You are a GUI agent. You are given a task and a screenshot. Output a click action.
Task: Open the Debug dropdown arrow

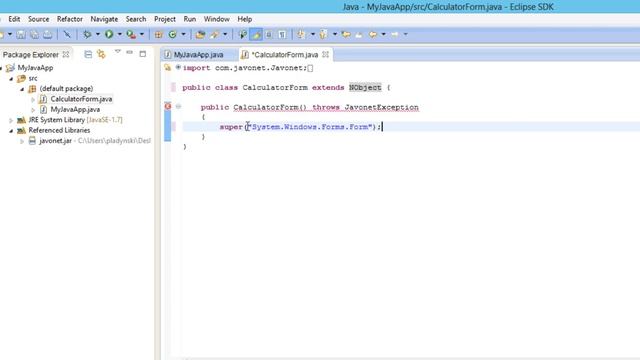click(x=98, y=35)
